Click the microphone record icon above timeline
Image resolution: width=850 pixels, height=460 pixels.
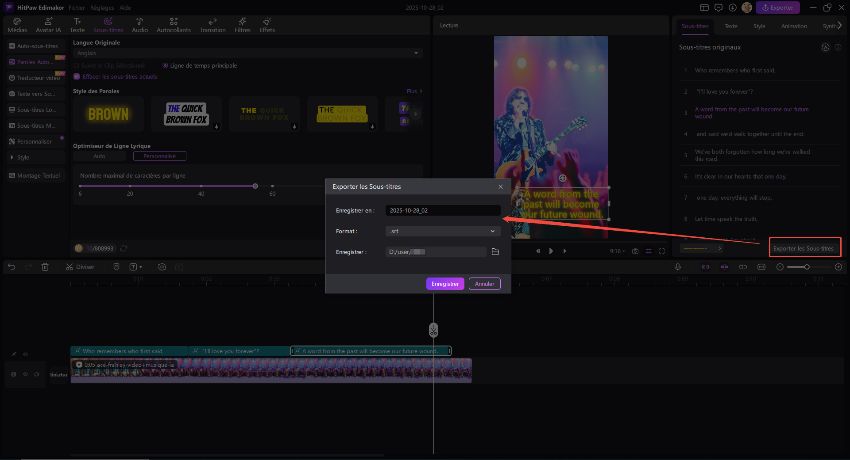click(678, 267)
